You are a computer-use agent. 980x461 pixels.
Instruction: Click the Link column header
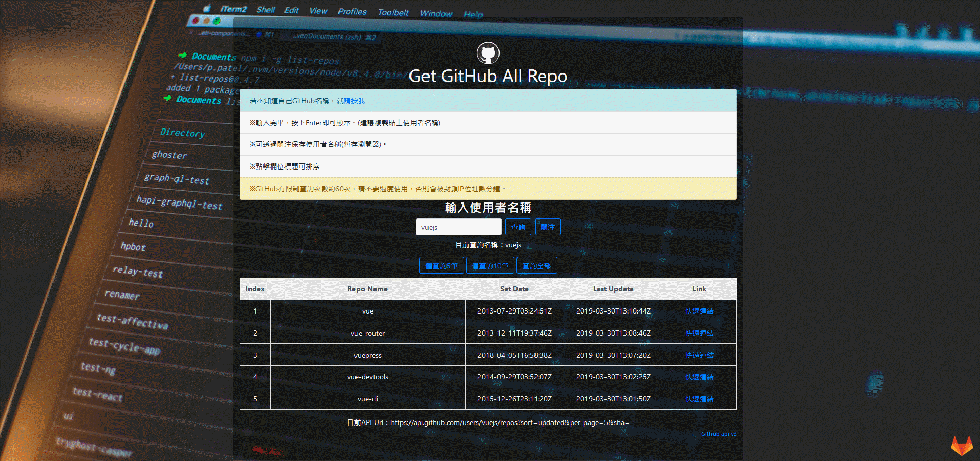[x=699, y=289]
